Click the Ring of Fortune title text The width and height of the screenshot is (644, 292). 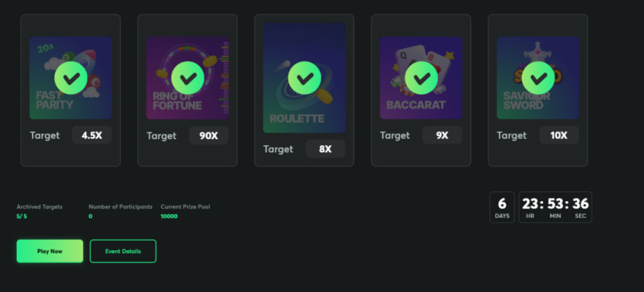pos(177,101)
